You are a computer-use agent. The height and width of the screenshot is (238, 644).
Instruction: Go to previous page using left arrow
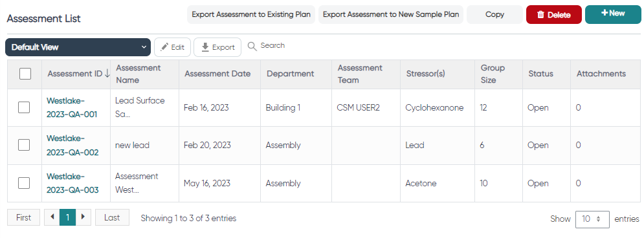point(52,217)
